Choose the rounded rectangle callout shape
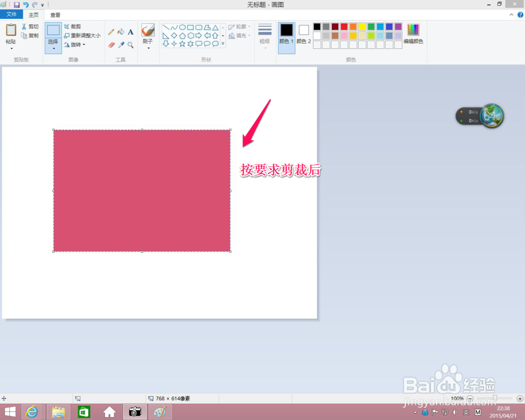Image resolution: width=525 pixels, height=420 pixels. (x=199, y=44)
